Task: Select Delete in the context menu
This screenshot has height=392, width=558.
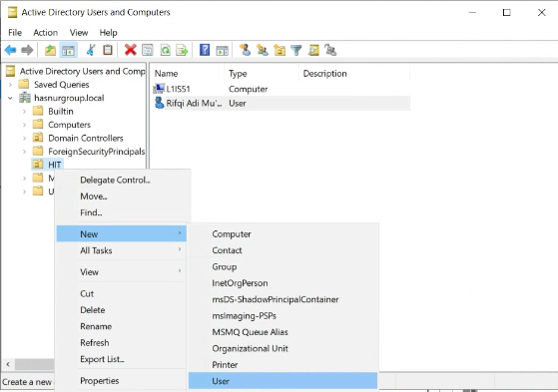Action: [x=122, y=310]
